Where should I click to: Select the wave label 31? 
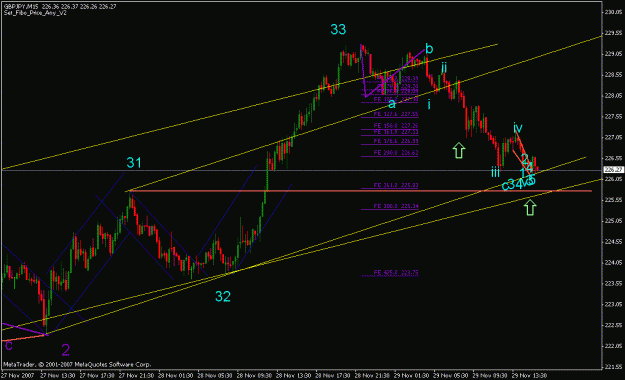pyautogui.click(x=134, y=163)
